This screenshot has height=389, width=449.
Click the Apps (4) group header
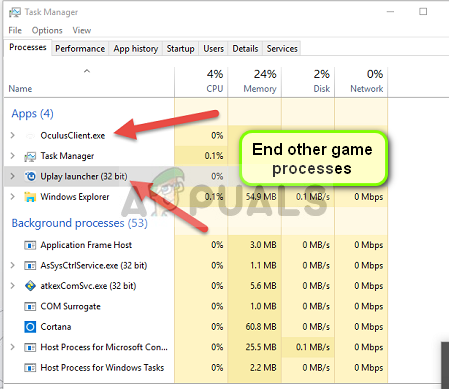click(x=32, y=114)
